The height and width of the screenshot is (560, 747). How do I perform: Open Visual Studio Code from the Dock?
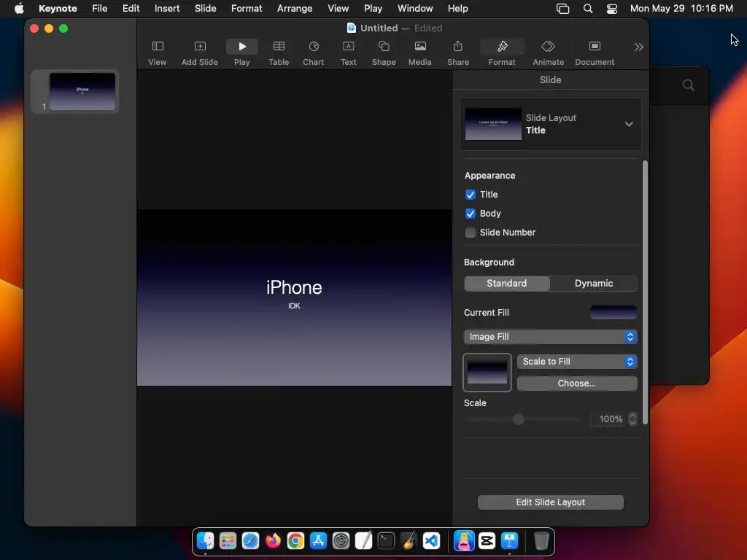[431, 541]
